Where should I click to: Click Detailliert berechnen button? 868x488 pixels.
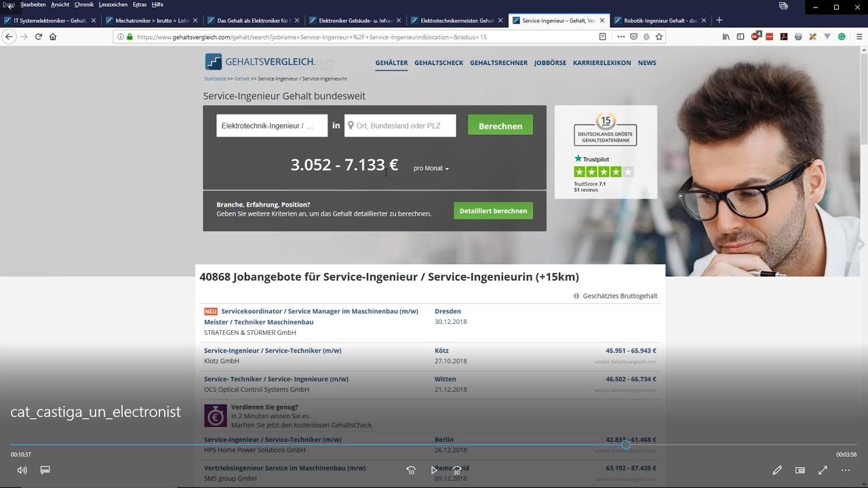[493, 211]
